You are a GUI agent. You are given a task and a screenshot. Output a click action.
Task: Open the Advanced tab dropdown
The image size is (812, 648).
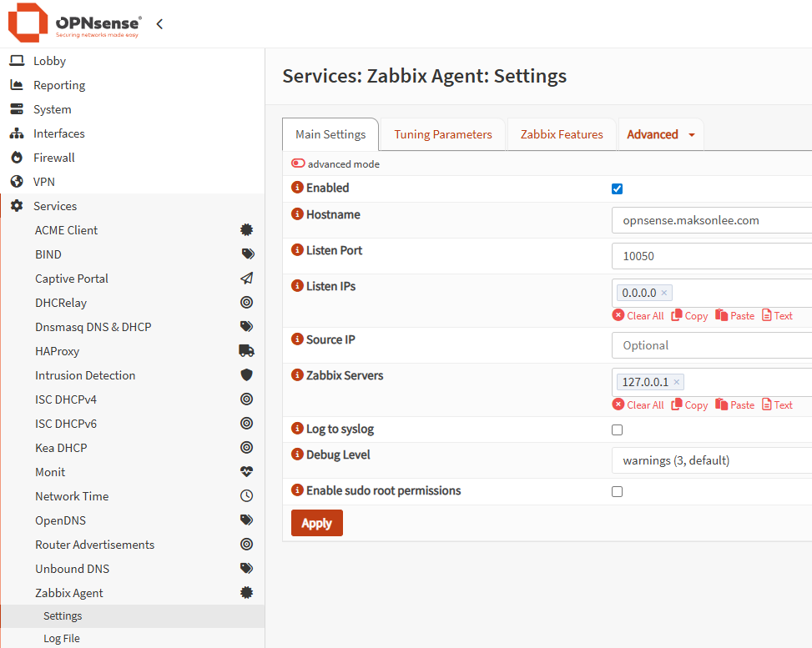661,134
